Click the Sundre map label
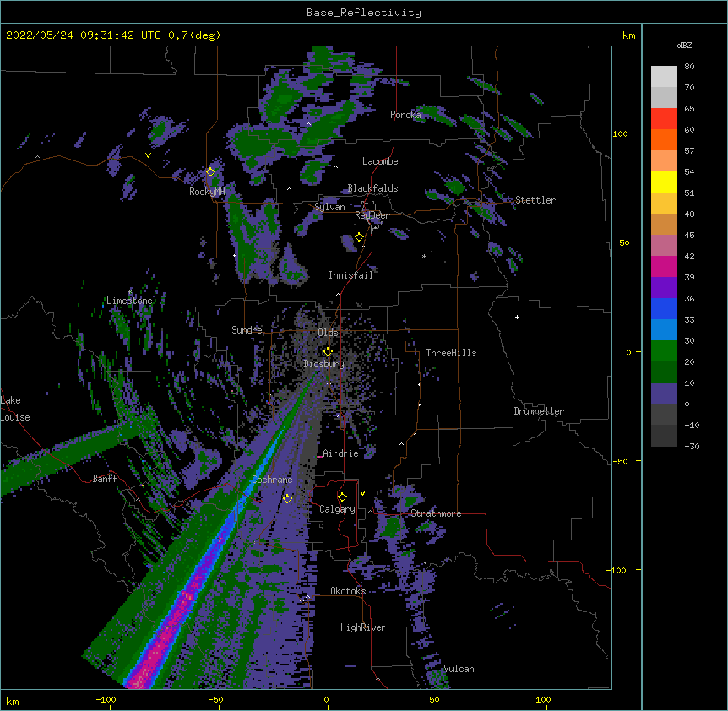 pos(247,330)
